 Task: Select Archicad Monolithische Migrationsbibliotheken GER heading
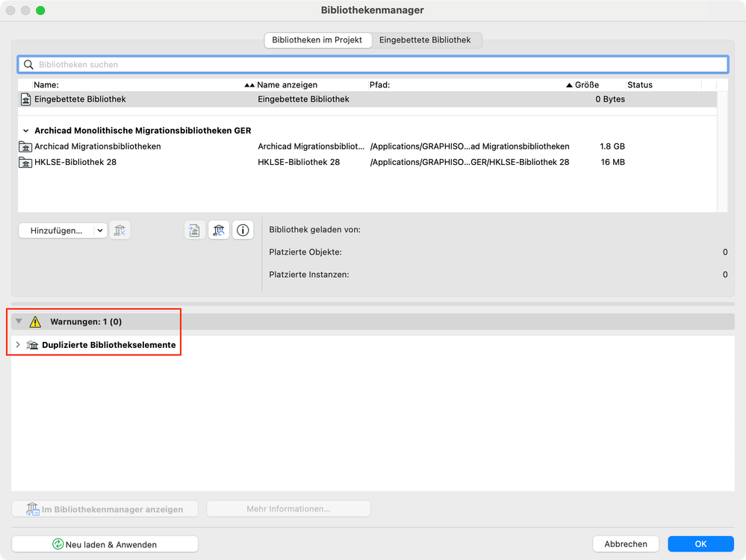pyautogui.click(x=143, y=131)
